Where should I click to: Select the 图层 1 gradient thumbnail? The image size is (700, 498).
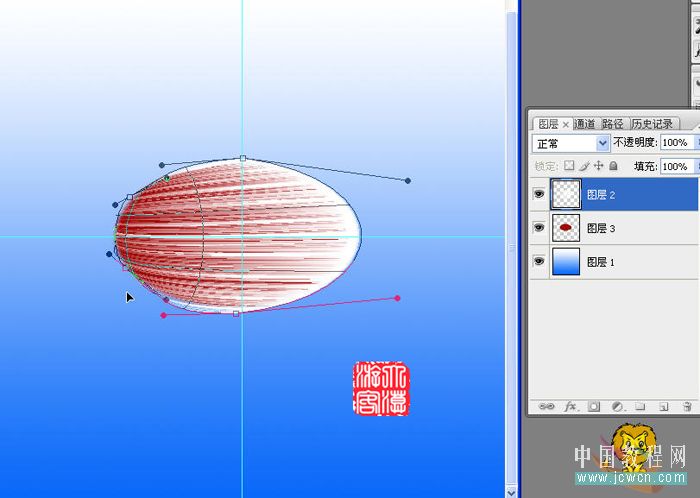coord(566,261)
